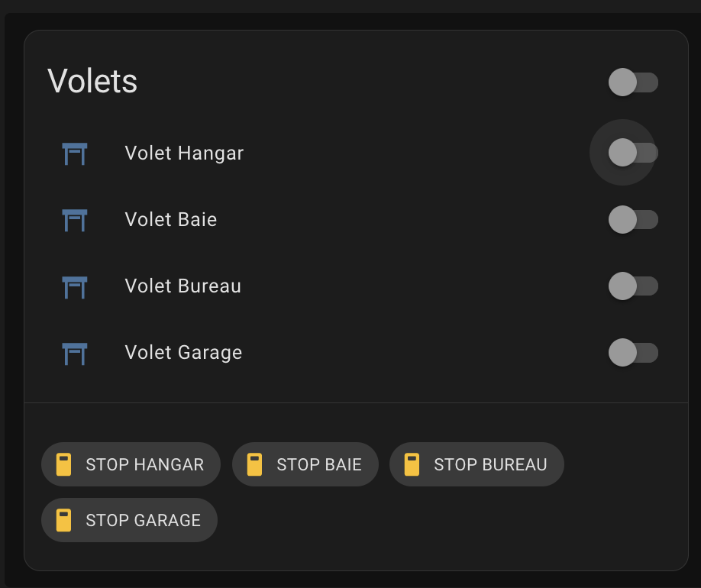Open the Volet Bureau entity label
The width and height of the screenshot is (701, 588).
tap(183, 286)
